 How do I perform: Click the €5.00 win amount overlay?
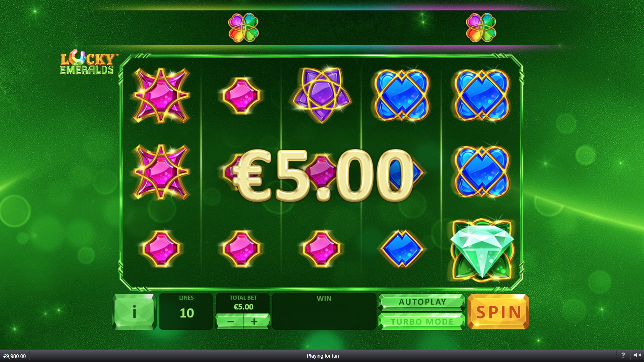(323, 175)
